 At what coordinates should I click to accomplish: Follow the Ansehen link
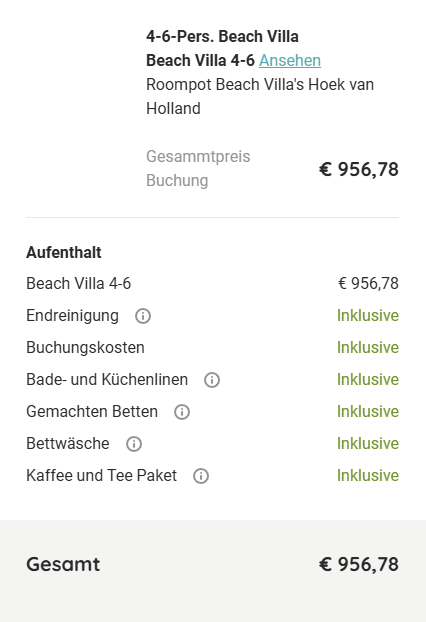point(290,61)
